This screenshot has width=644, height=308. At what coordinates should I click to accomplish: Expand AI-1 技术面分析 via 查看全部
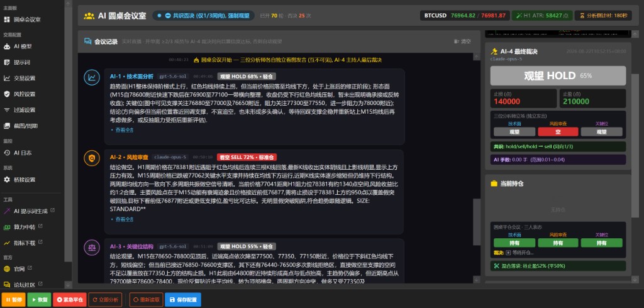[123, 129]
